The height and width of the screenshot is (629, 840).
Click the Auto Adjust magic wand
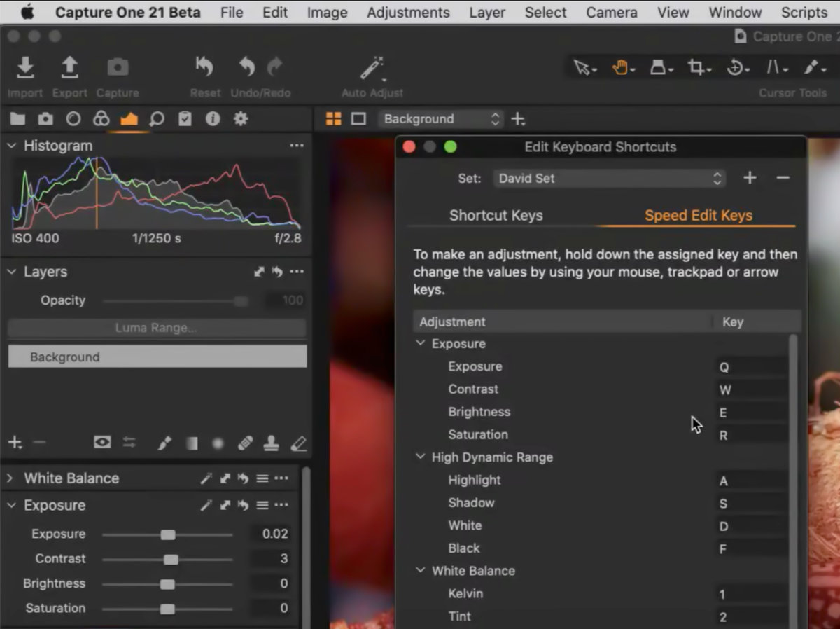click(x=372, y=69)
